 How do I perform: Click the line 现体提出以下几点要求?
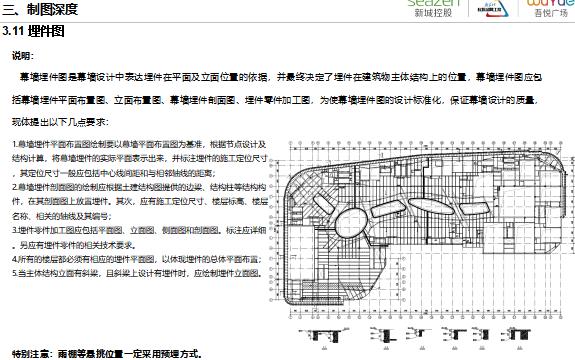pos(60,122)
